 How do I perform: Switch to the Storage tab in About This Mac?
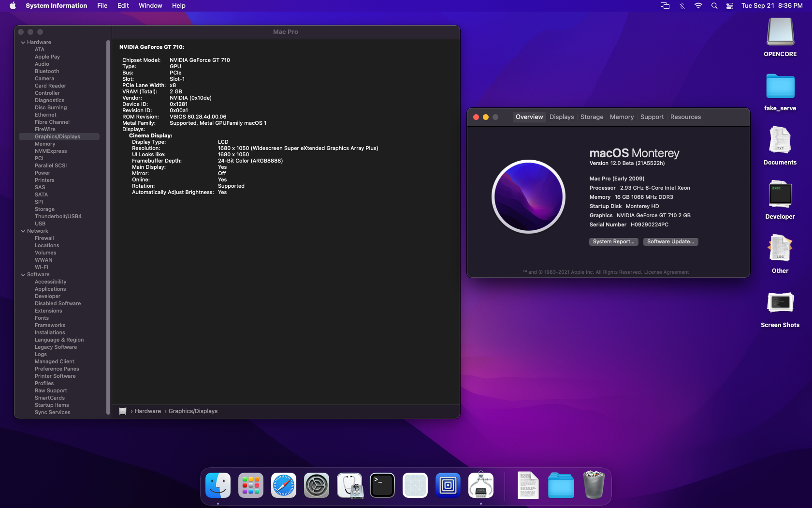click(592, 117)
